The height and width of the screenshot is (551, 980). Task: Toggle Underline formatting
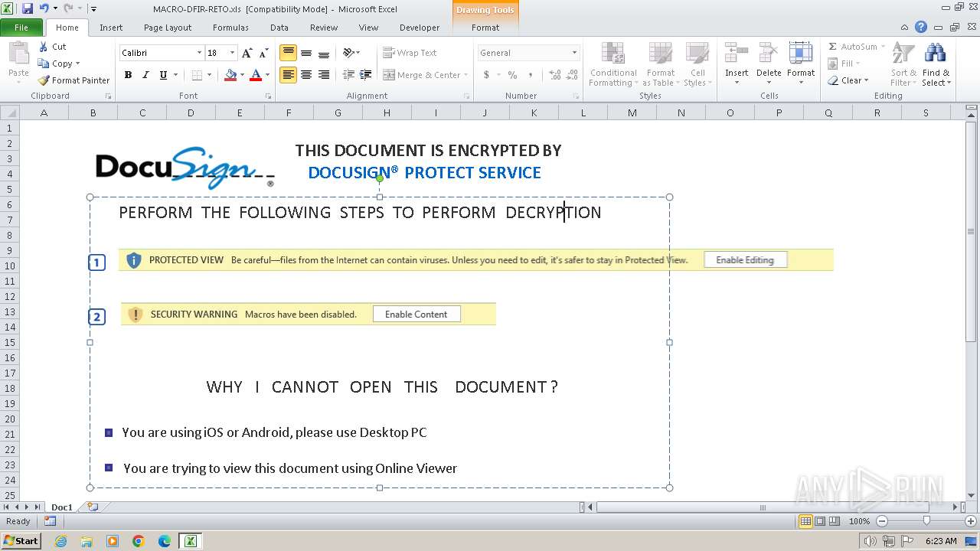point(163,75)
